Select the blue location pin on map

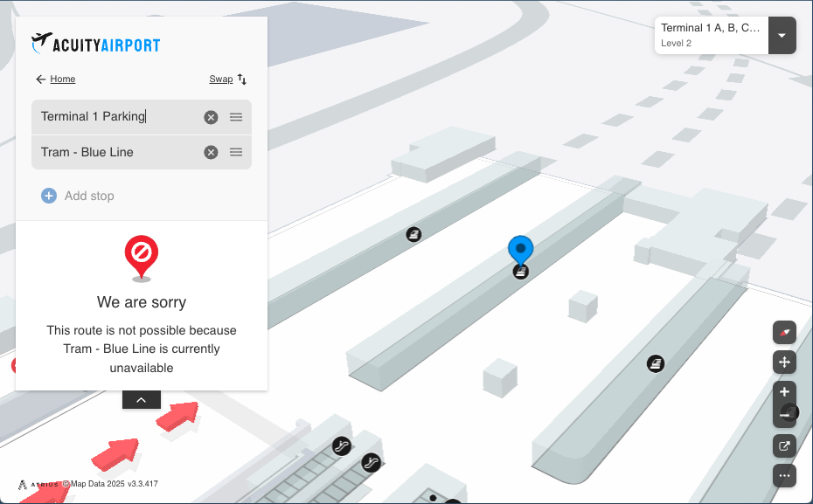tap(520, 250)
